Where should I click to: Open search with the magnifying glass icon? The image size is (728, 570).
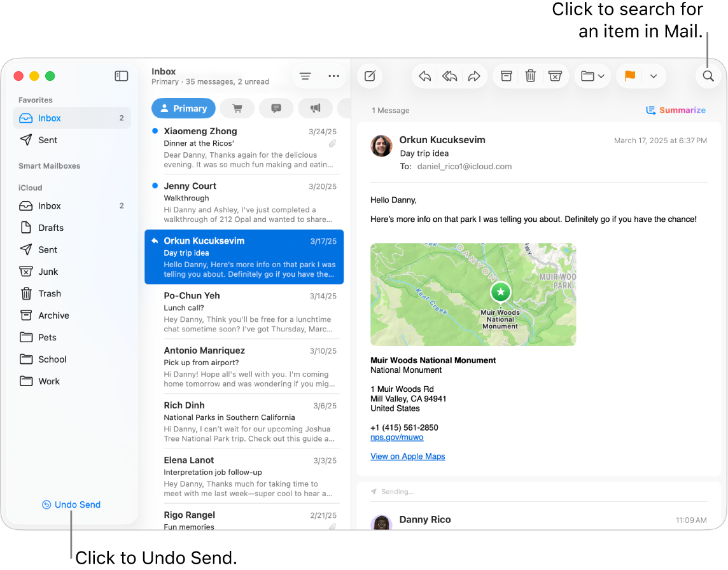point(708,76)
